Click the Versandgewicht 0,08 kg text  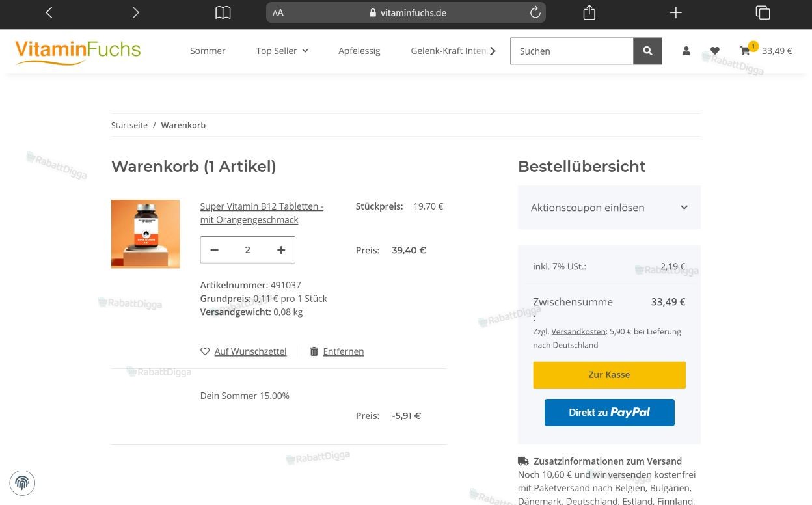(x=251, y=312)
